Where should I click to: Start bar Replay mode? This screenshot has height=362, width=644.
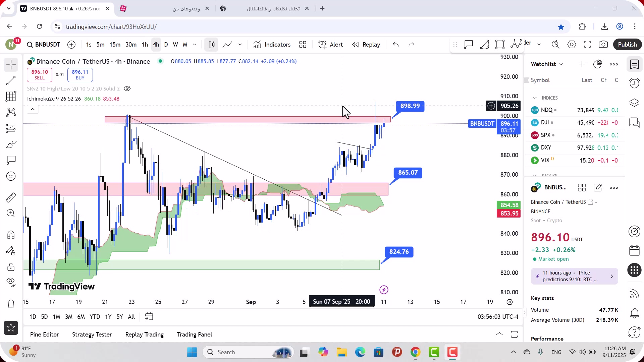[366, 45]
